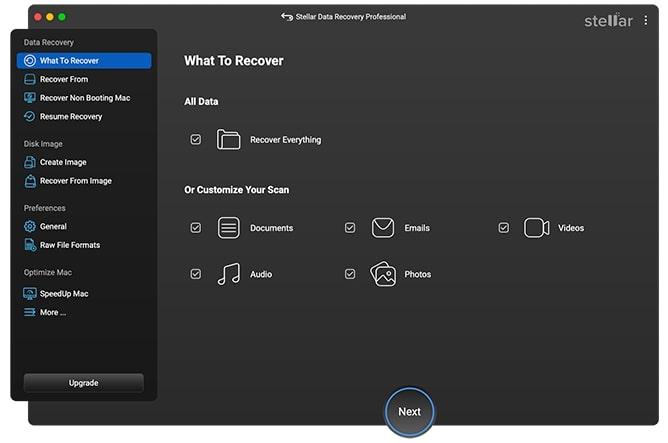Open Raw File Formats label
Image resolution: width=668 pixels, height=443 pixels.
[70, 245]
